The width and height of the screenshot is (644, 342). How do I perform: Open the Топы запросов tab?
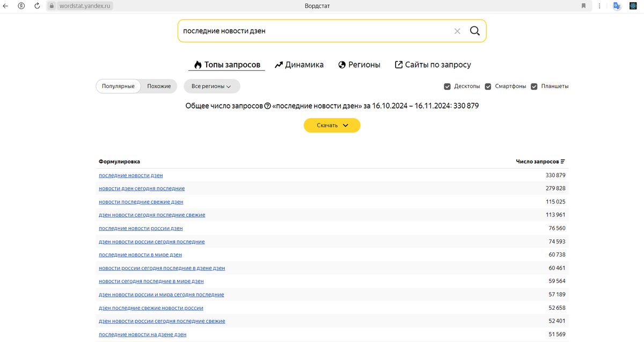[x=226, y=65]
